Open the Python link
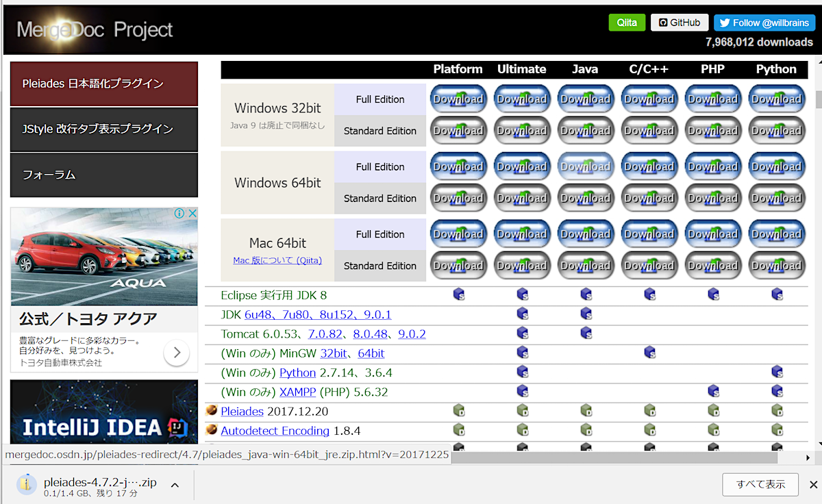Screen dimensions: 822x504 pos(298,373)
